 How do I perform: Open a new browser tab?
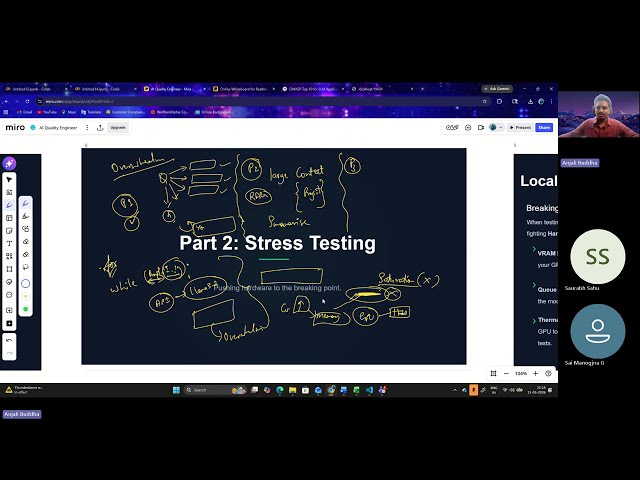click(x=422, y=89)
